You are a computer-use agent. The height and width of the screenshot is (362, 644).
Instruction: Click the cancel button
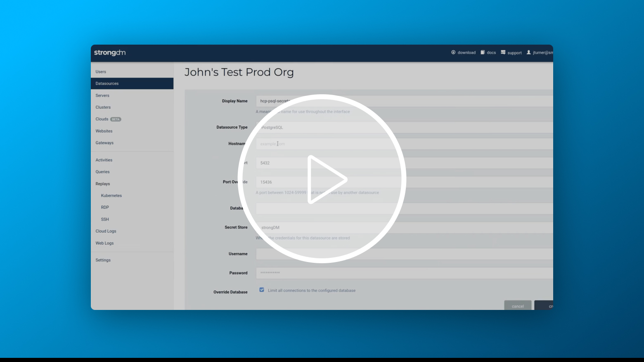tap(518, 305)
